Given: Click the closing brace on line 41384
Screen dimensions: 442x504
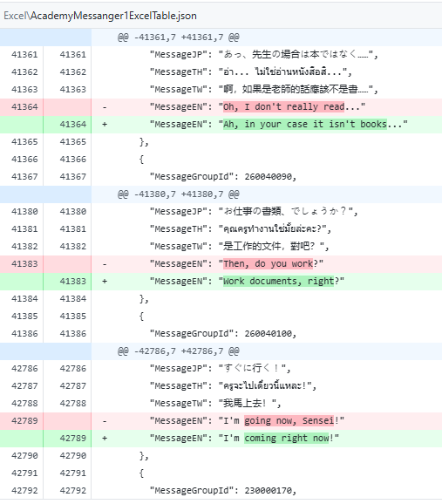Looking at the screenshot, I should (x=144, y=299).
